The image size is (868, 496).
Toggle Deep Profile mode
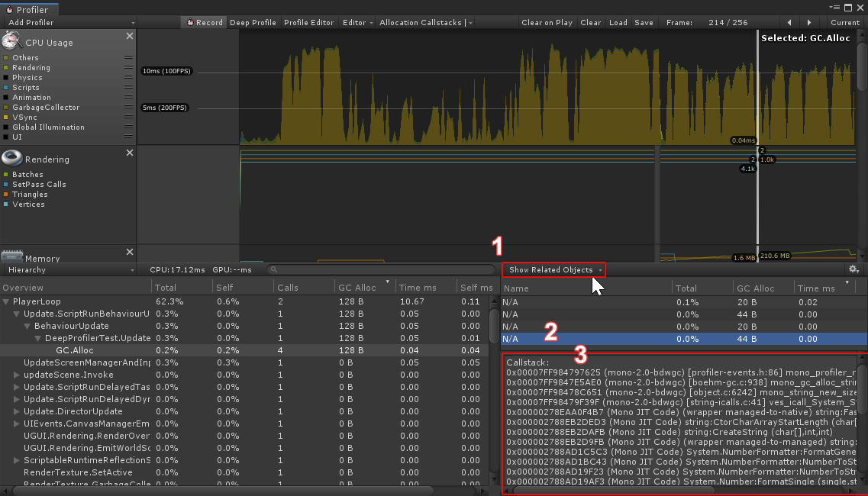tap(253, 22)
